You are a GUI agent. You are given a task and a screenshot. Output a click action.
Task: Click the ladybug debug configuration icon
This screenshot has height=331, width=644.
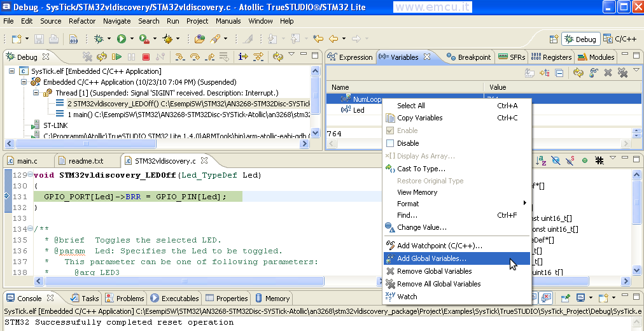167,39
